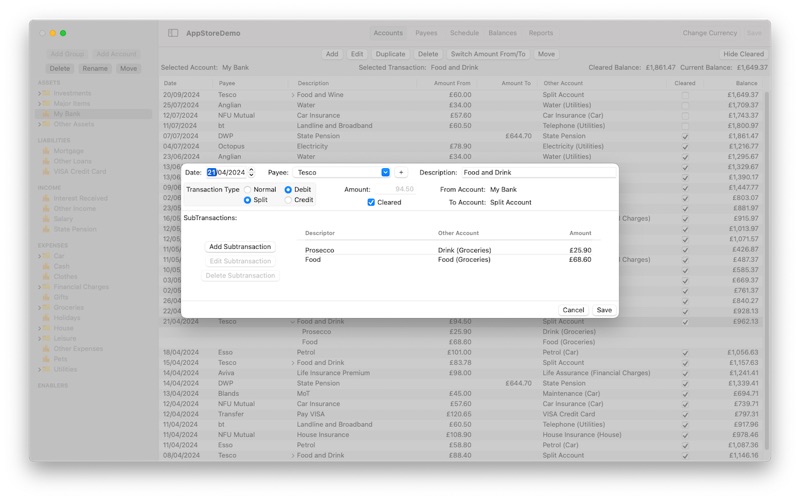Screen dimensions: 800x500
Task: Select the Prosecco subtransaction row
Action: (x=449, y=251)
